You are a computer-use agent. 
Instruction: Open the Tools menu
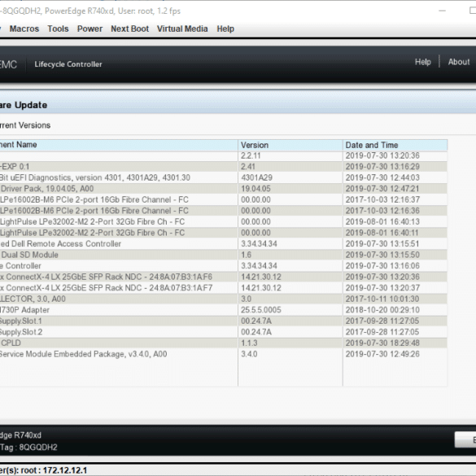click(x=58, y=28)
